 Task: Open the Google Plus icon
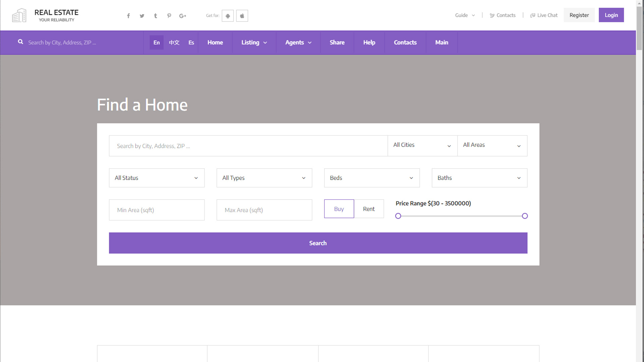click(x=182, y=16)
